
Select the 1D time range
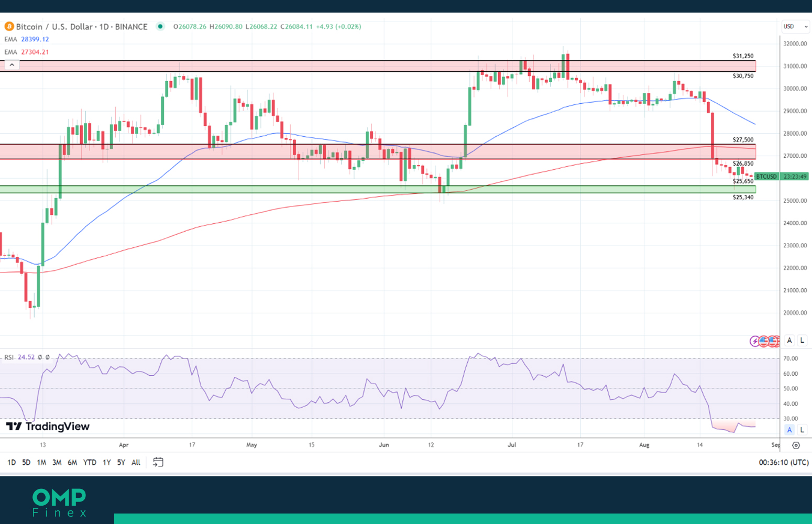[x=12, y=462]
